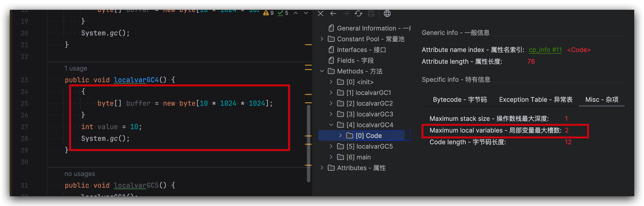Jump to previous highlighted problem arrow
This screenshot has height=206, width=644.
click(x=295, y=13)
